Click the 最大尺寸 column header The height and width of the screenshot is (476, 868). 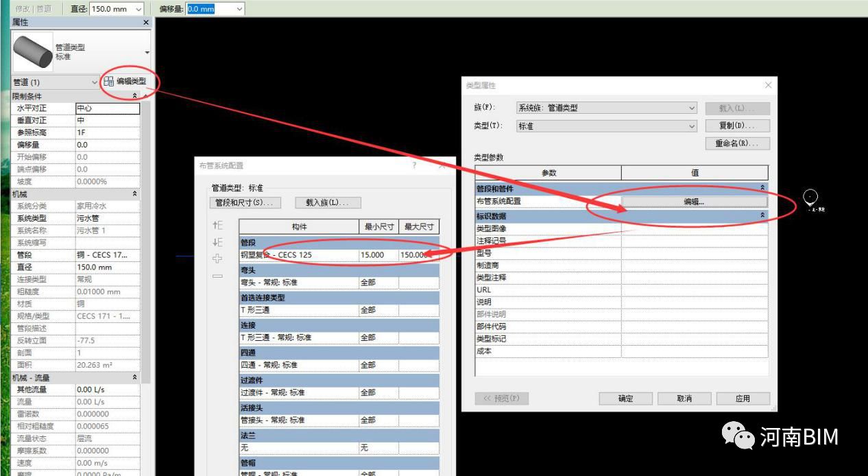click(x=418, y=226)
